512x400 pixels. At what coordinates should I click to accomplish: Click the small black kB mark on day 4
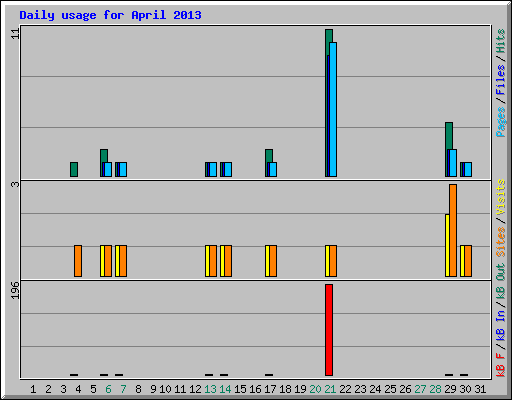point(74,375)
